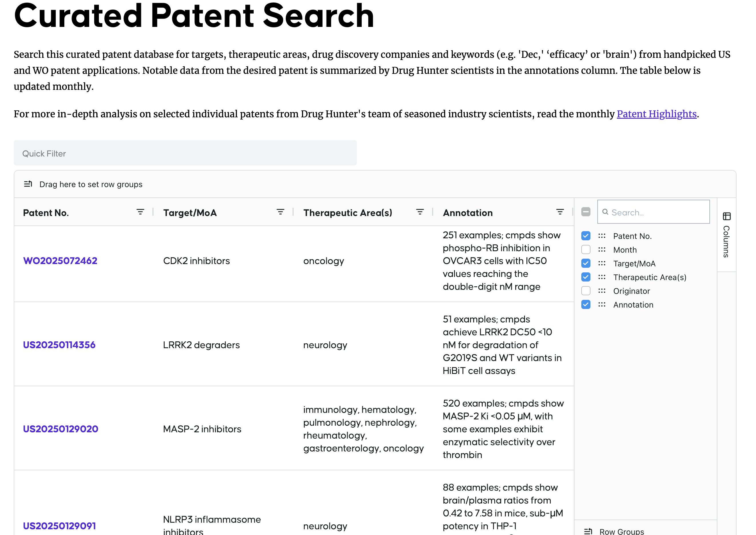756x535 pixels.
Task: Collapse the Columns side tab
Action: 726,241
